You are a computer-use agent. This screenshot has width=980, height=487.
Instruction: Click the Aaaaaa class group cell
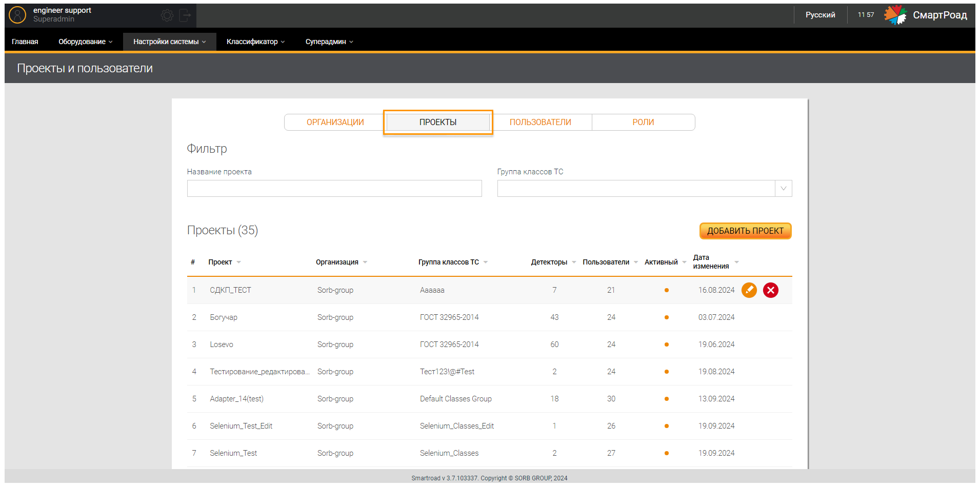pyautogui.click(x=432, y=290)
